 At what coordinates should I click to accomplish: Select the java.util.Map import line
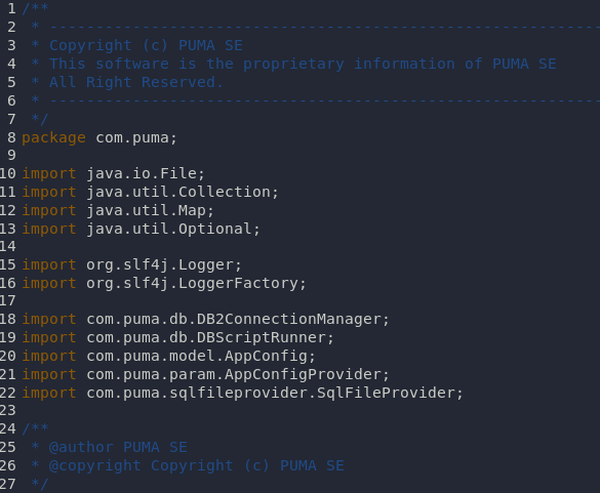(x=118, y=211)
